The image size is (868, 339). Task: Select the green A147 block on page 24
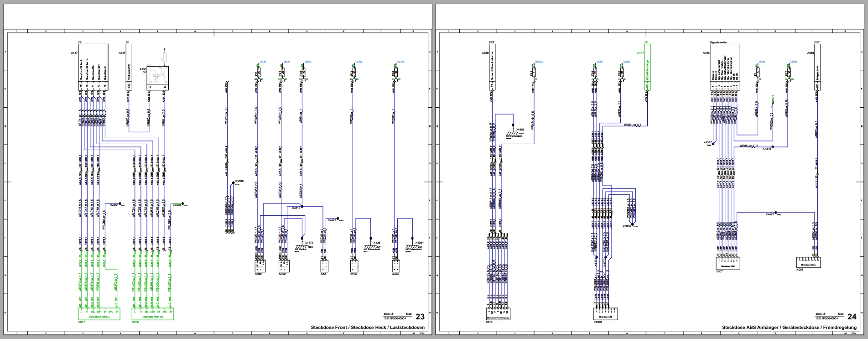647,67
